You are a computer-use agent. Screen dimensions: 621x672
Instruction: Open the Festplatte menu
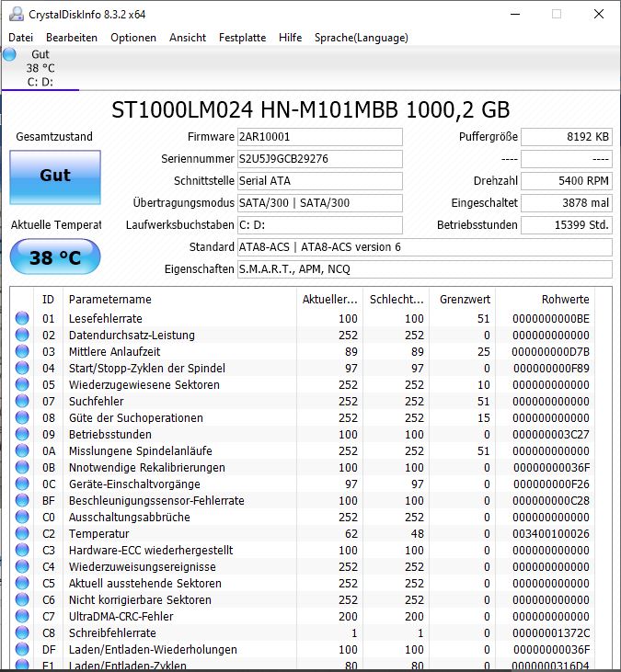pos(242,38)
